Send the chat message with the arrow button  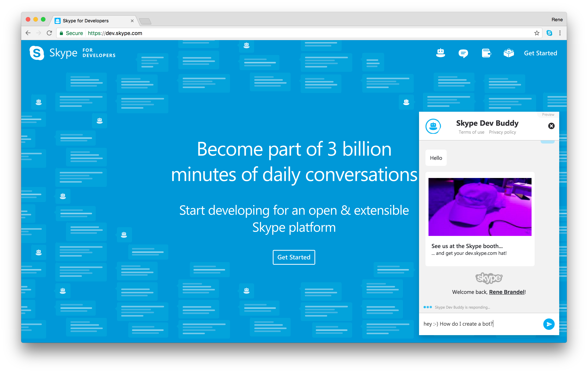point(549,324)
